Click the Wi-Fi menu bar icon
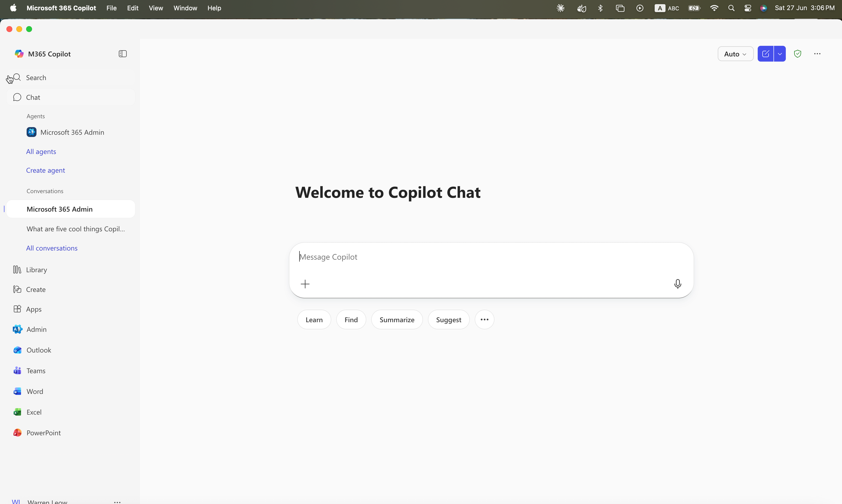The height and width of the screenshot is (504, 842). (x=714, y=8)
